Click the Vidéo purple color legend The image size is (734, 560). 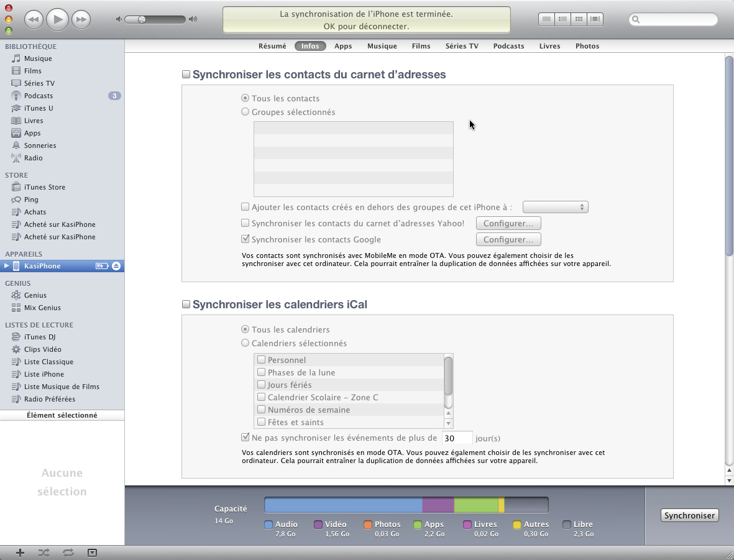tap(318, 525)
